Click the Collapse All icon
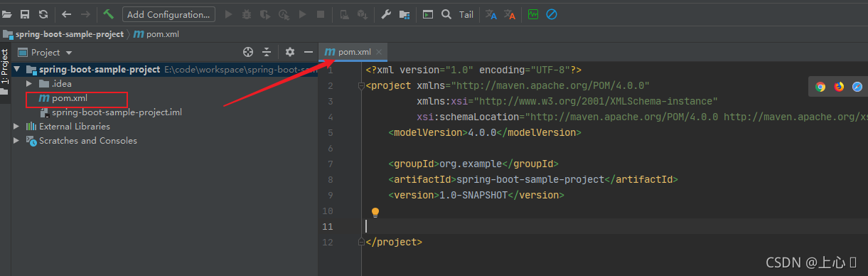 267,52
